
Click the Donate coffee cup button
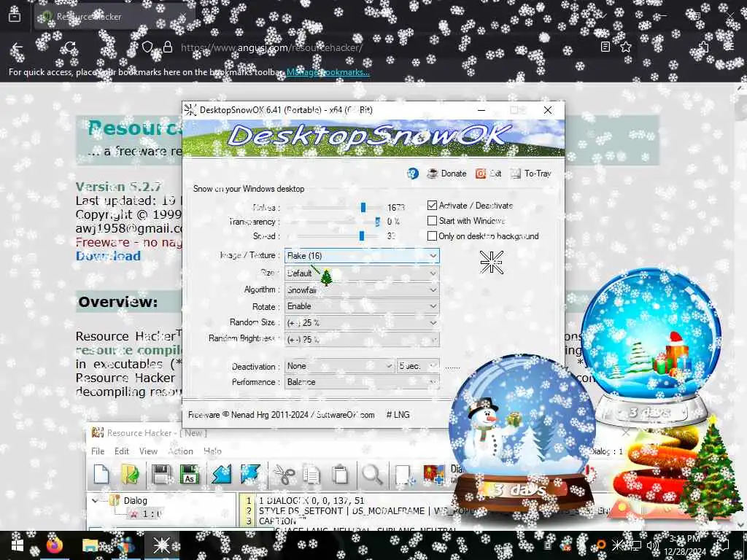tap(446, 174)
